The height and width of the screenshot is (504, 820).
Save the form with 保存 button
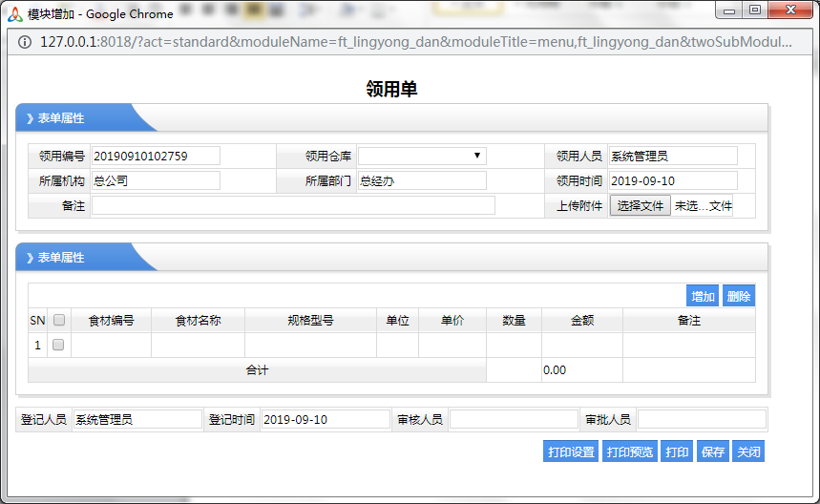tap(712, 451)
